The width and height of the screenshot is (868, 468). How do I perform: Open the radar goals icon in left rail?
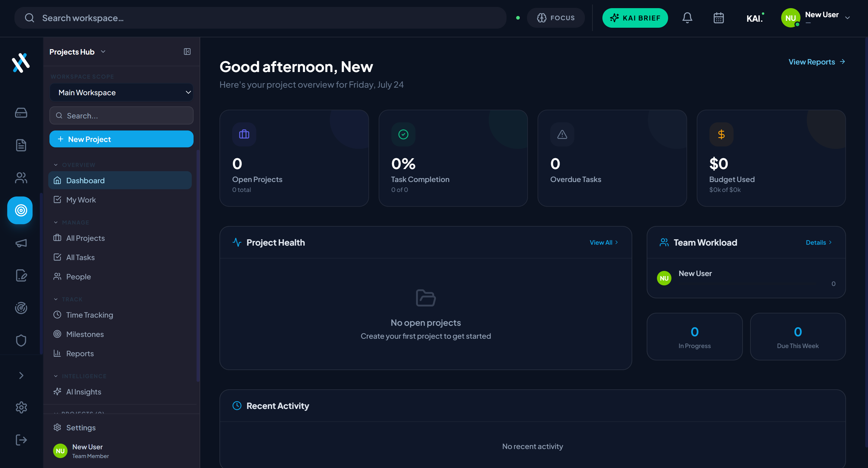tap(21, 308)
